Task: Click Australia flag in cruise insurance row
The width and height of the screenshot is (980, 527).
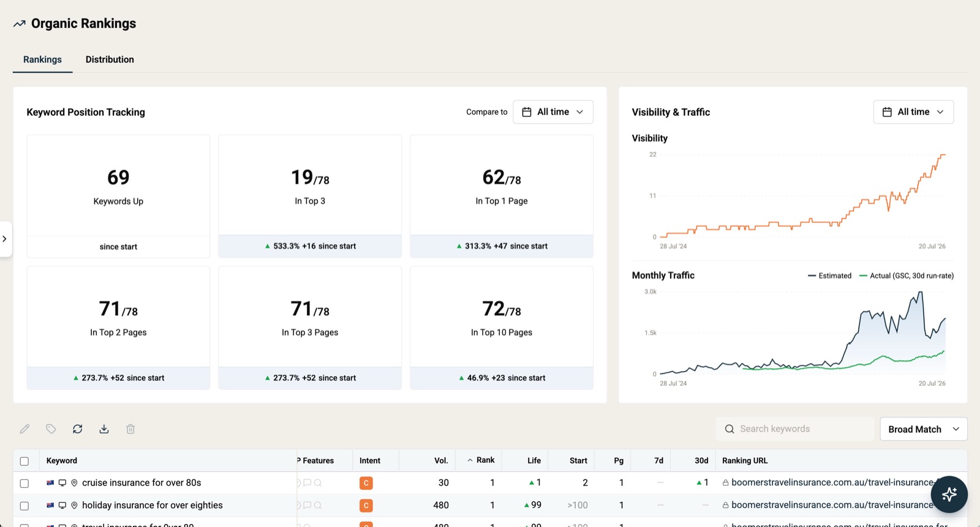Action: (x=50, y=483)
